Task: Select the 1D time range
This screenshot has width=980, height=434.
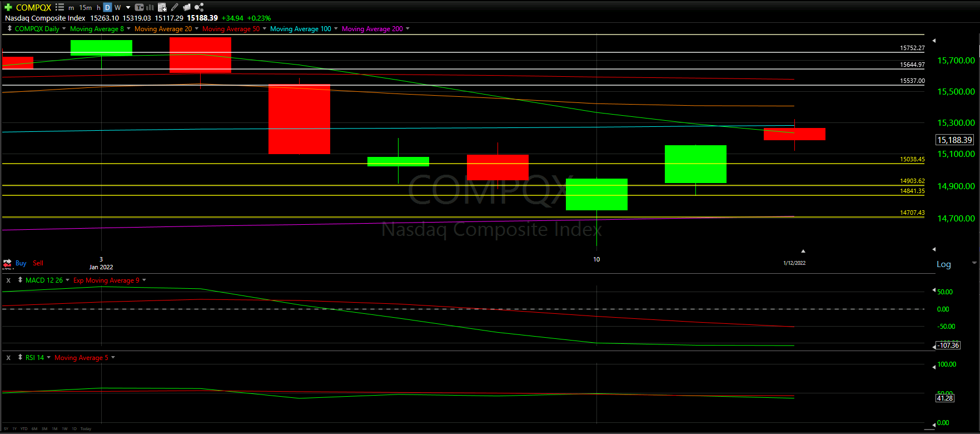Action: [x=74, y=429]
